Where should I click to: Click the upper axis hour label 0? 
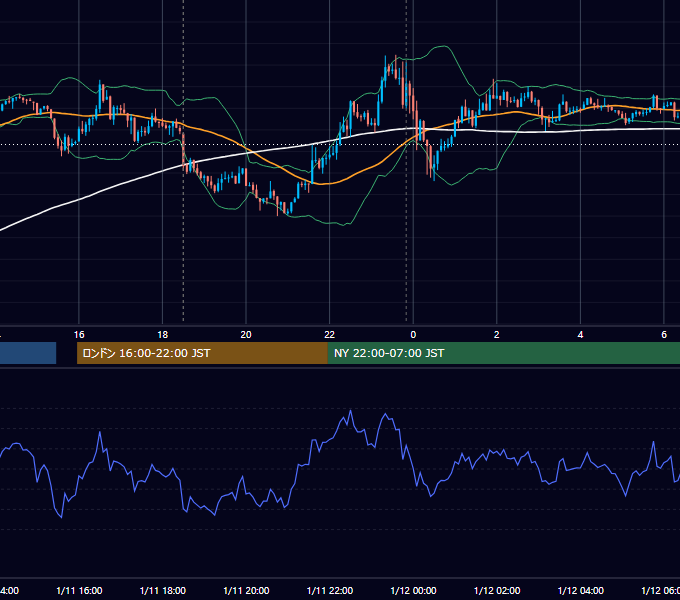tap(413, 335)
